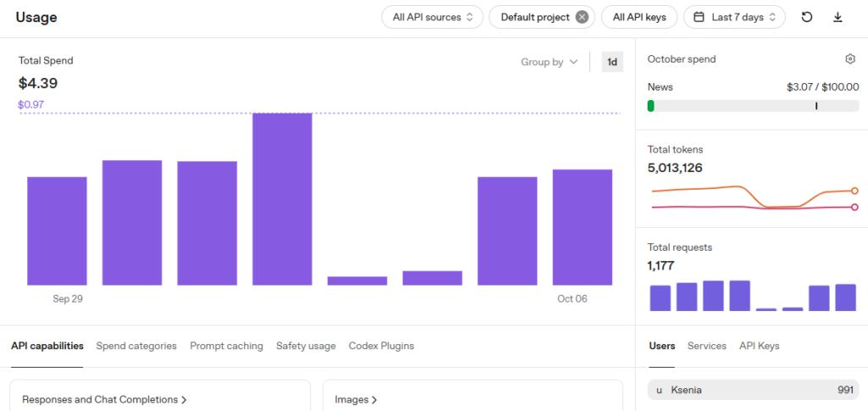Click the refresh usage data icon
The height and width of the screenshot is (411, 868).
point(807,17)
